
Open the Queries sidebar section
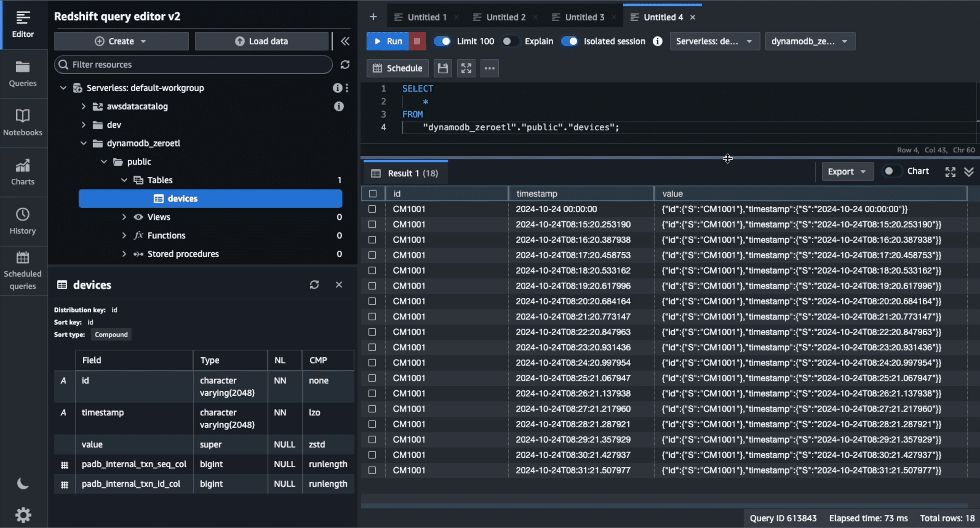pos(23,73)
